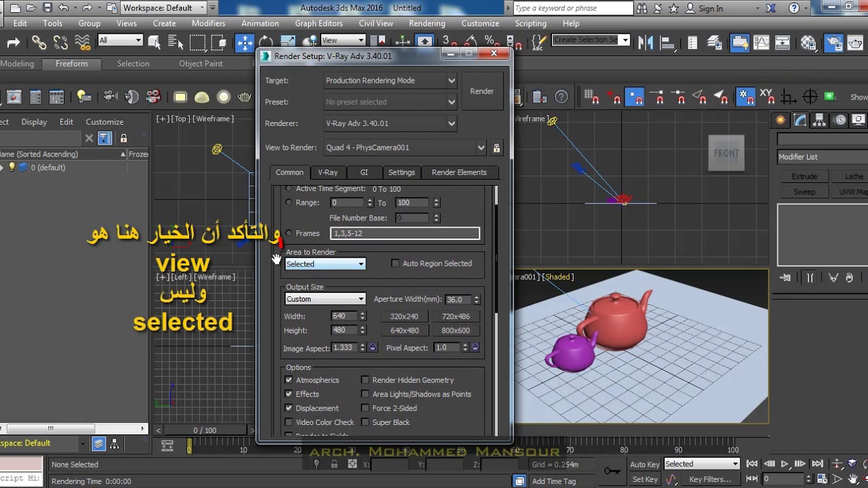Open the Help question mark icon
The image size is (868, 488).
[794, 8]
